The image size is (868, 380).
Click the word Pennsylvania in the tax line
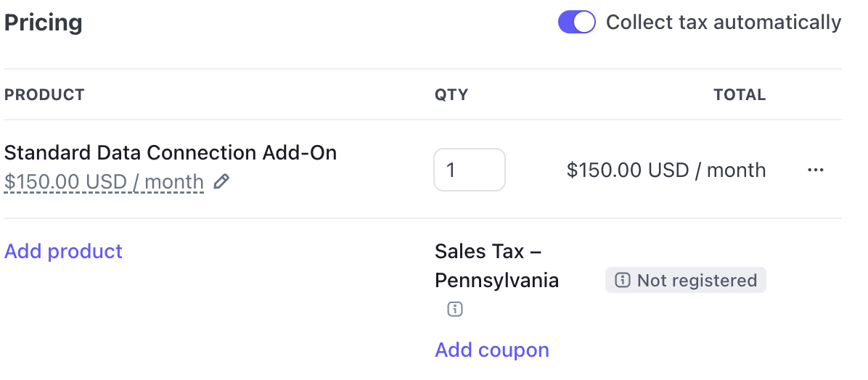tap(496, 281)
